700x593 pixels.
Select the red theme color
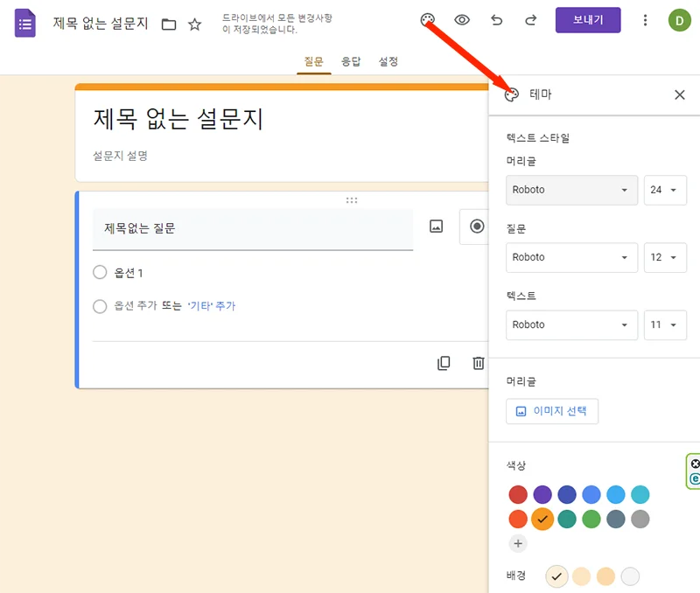coord(518,494)
